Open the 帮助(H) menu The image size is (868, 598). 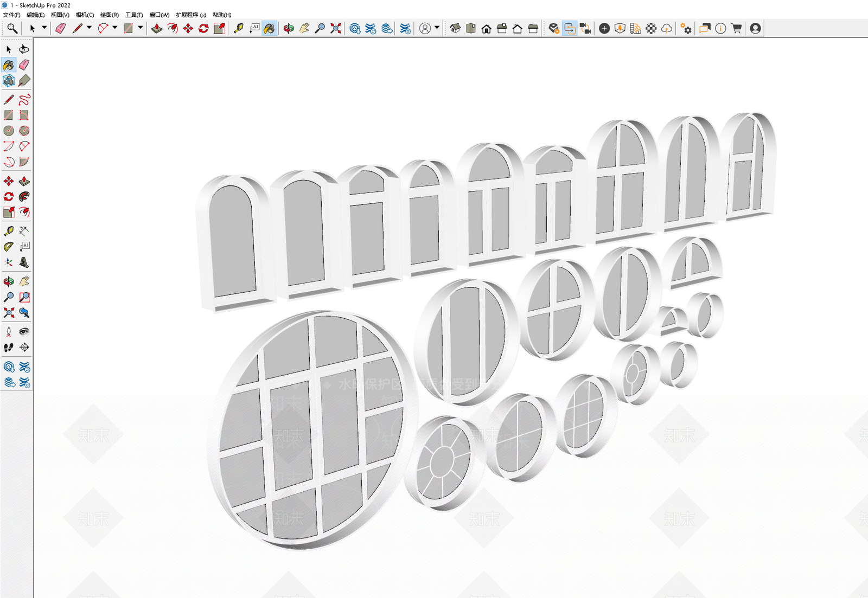tap(222, 15)
